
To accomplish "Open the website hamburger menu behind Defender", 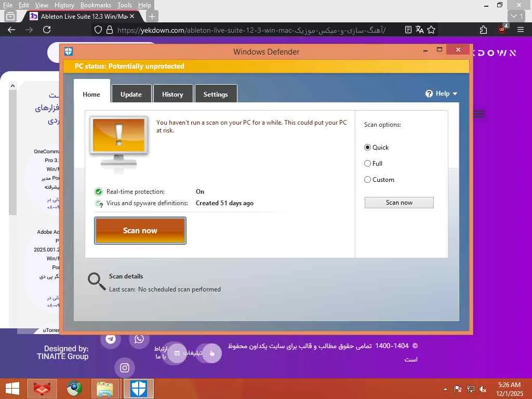I will [479, 114].
